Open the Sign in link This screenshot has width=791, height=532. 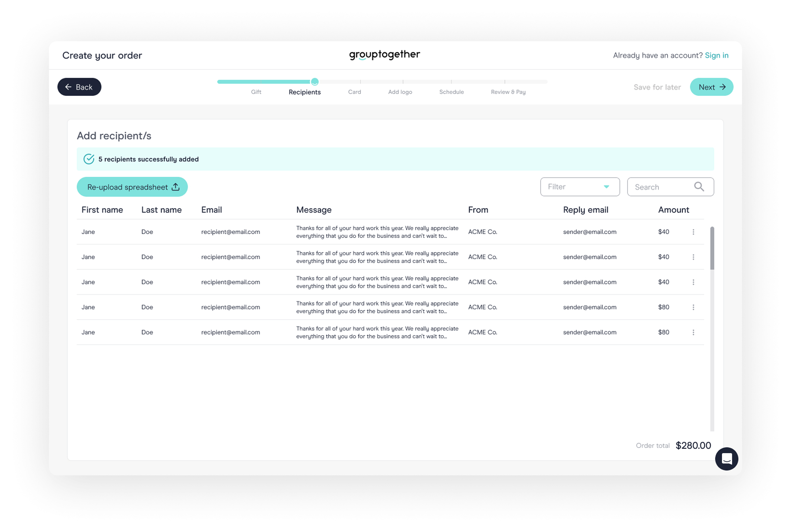coord(717,55)
